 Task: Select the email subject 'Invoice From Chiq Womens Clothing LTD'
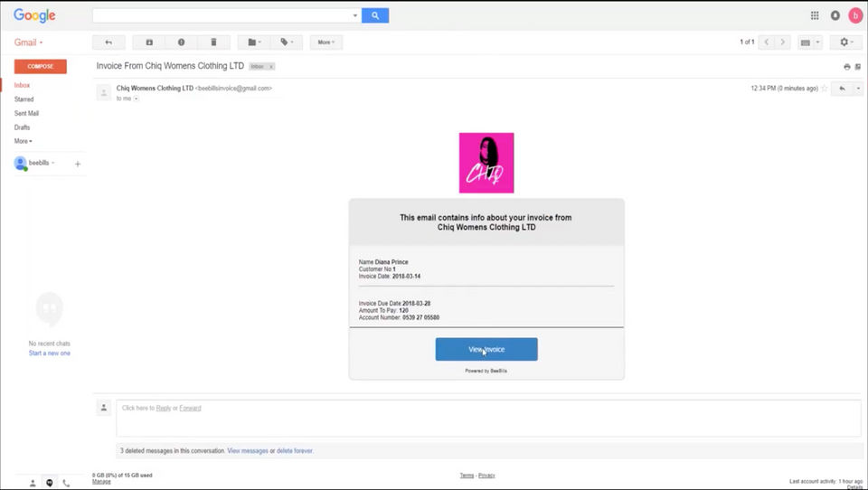click(x=170, y=66)
